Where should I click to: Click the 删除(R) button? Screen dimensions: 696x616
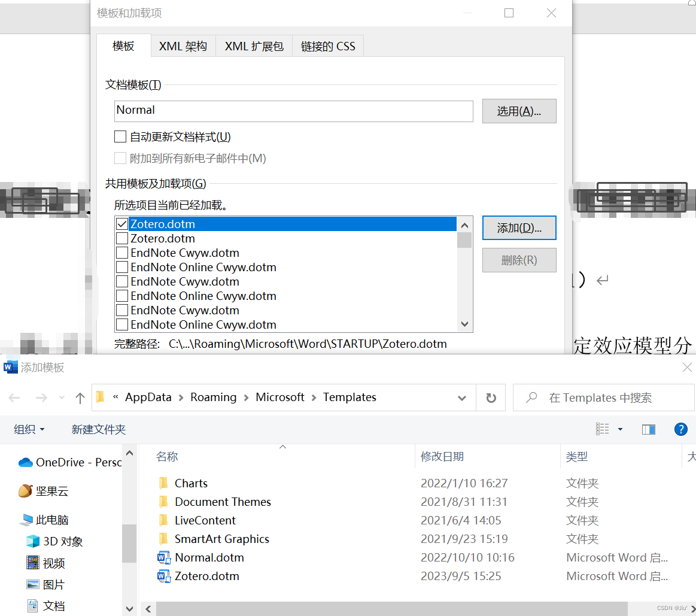point(519,260)
